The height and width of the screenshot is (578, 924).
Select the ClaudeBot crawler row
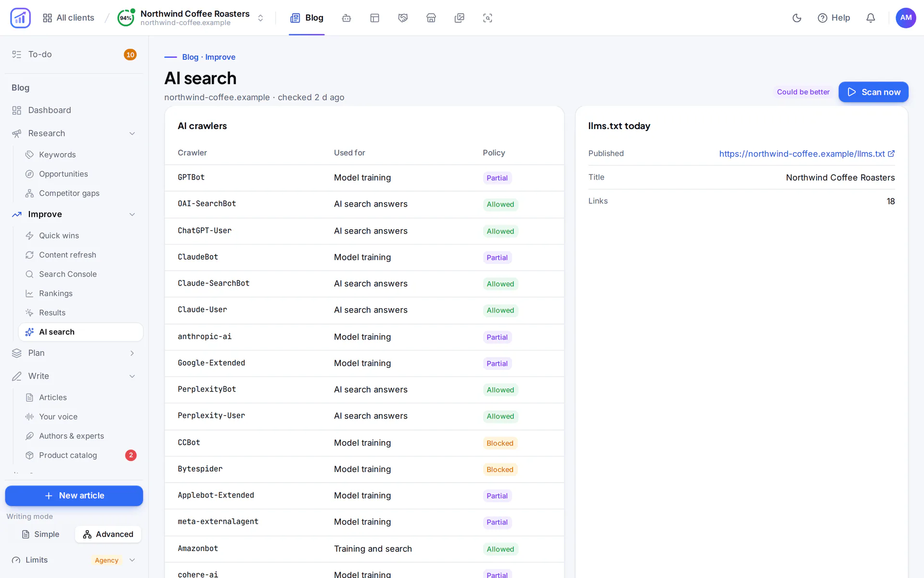pyautogui.click(x=364, y=257)
